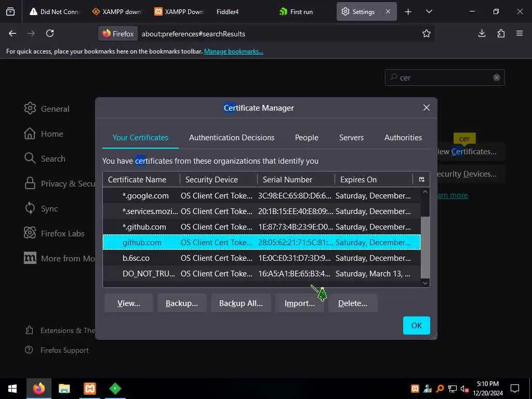Viewport: 532px width, 399px height.
Task: Open Windows Start menu
Action: [x=12, y=389]
